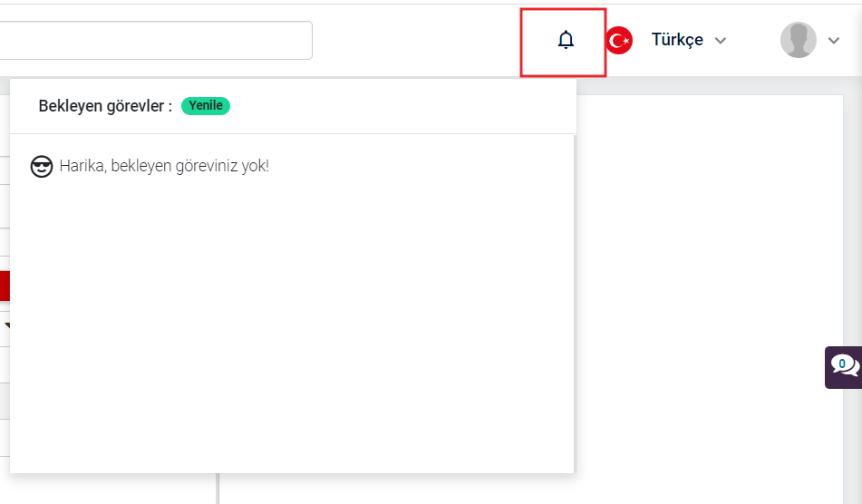This screenshot has width=862, height=504.
Task: Click the user avatar picture
Action: coord(799,40)
